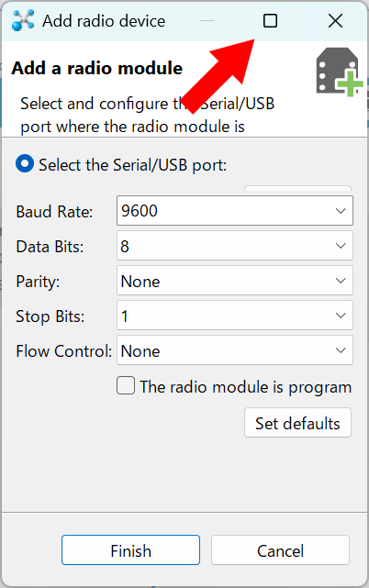This screenshot has width=369, height=588.
Task: Open the Baud Rate dropdown
Action: point(235,211)
